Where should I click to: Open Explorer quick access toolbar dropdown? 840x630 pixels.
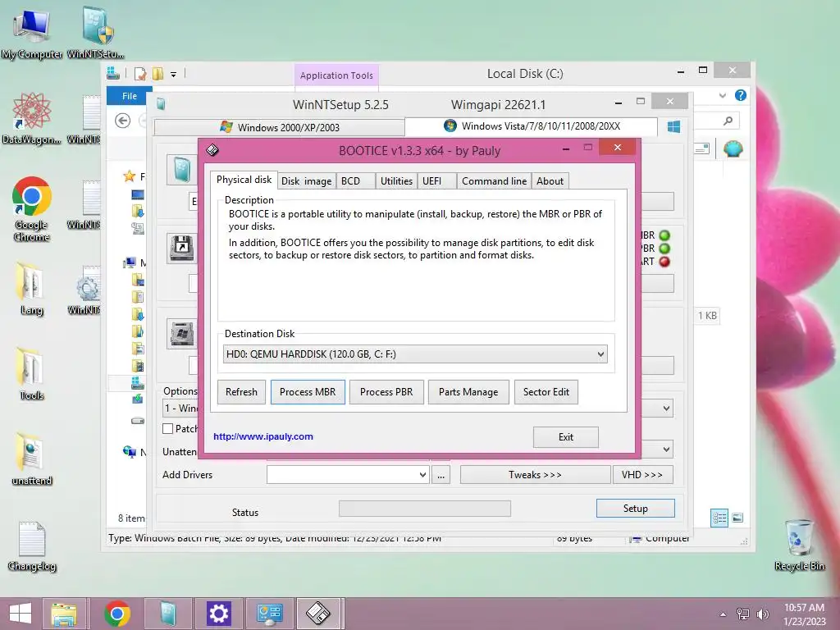tap(174, 75)
